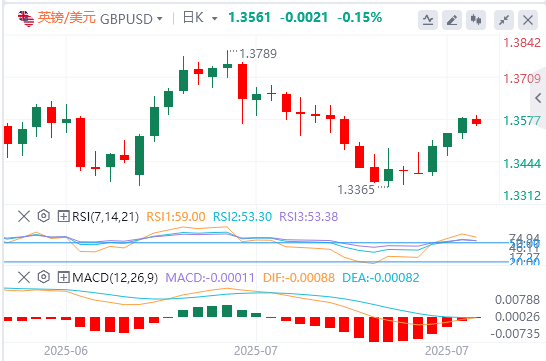Open GBPUSD symbol dropdown
The width and height of the screenshot is (546, 361).
(x=131, y=19)
